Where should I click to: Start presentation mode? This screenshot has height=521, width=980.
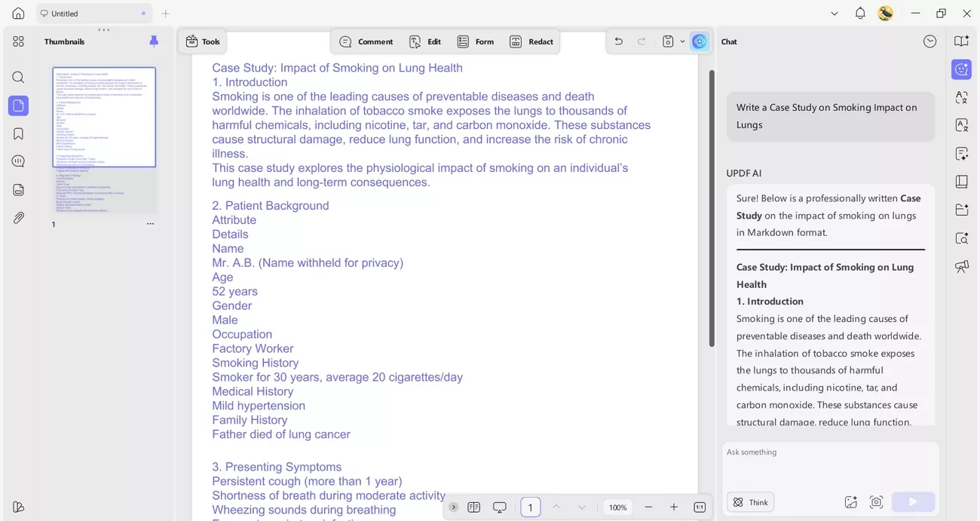pyautogui.click(x=500, y=507)
